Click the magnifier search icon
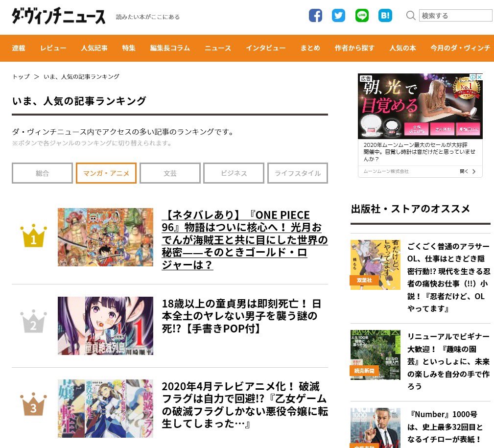This screenshot has width=494, height=448. point(410,16)
